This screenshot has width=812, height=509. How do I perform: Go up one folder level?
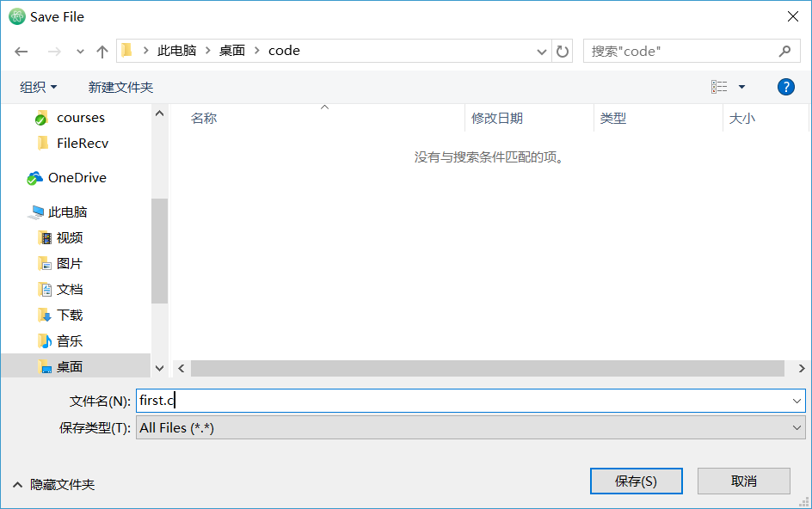click(102, 52)
